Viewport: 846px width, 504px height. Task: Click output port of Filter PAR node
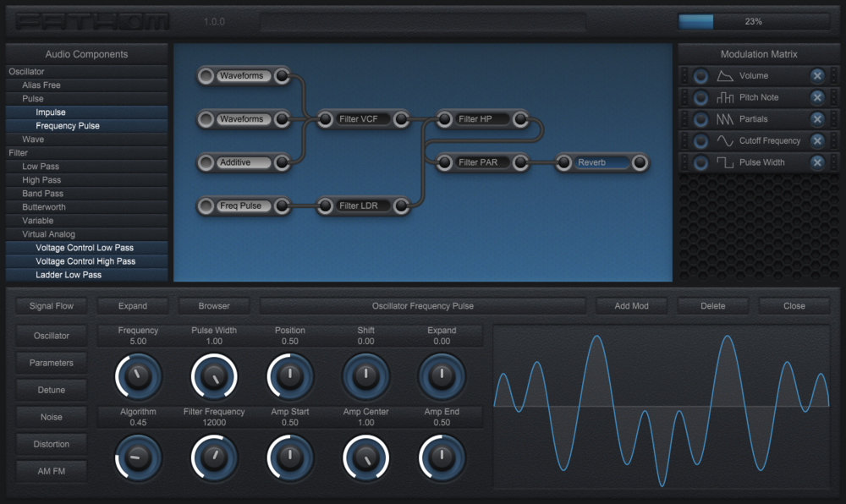[520, 162]
